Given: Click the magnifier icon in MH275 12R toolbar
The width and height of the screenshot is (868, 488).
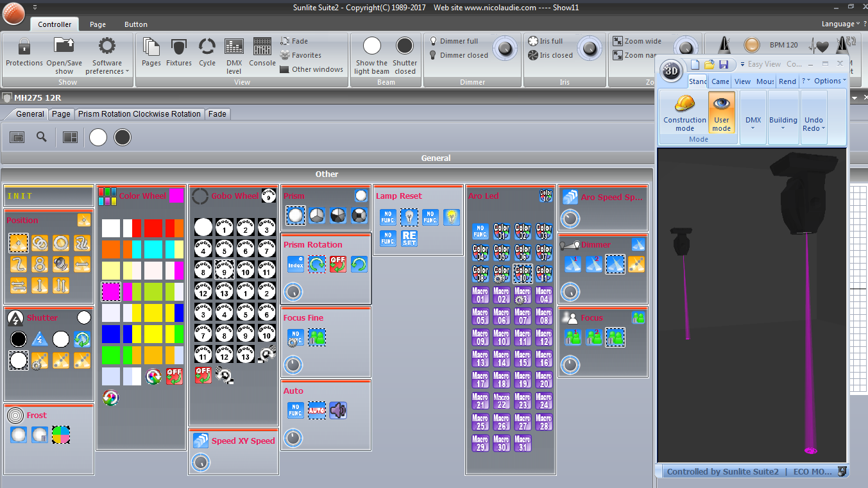Looking at the screenshot, I should click(x=42, y=137).
